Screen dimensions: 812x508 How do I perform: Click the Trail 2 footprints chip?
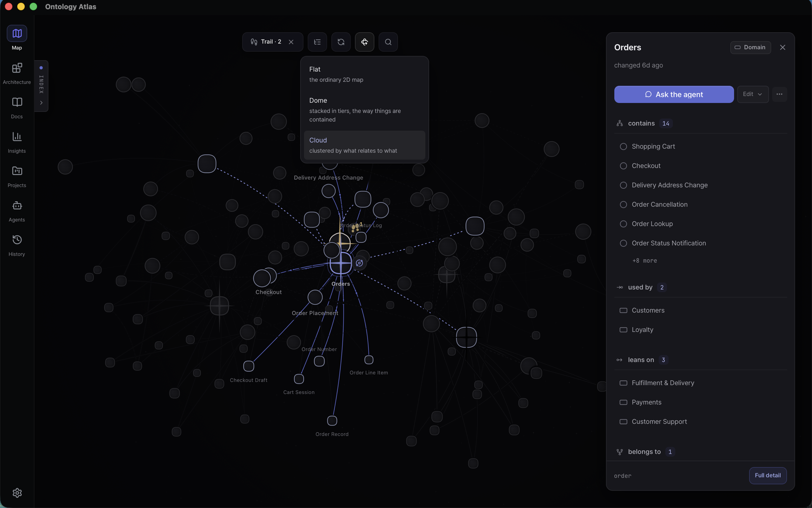pyautogui.click(x=266, y=42)
